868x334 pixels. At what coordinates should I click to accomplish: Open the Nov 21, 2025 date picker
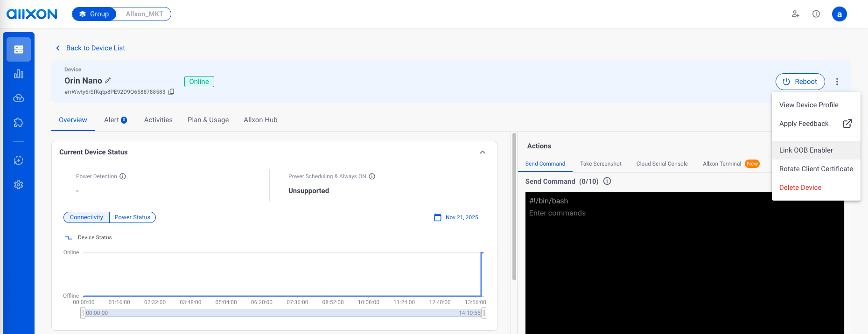(456, 217)
